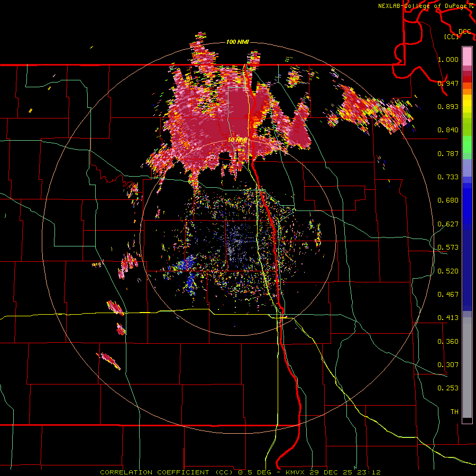
Task: Click the 0.893 color scale value
Action: click(448, 106)
